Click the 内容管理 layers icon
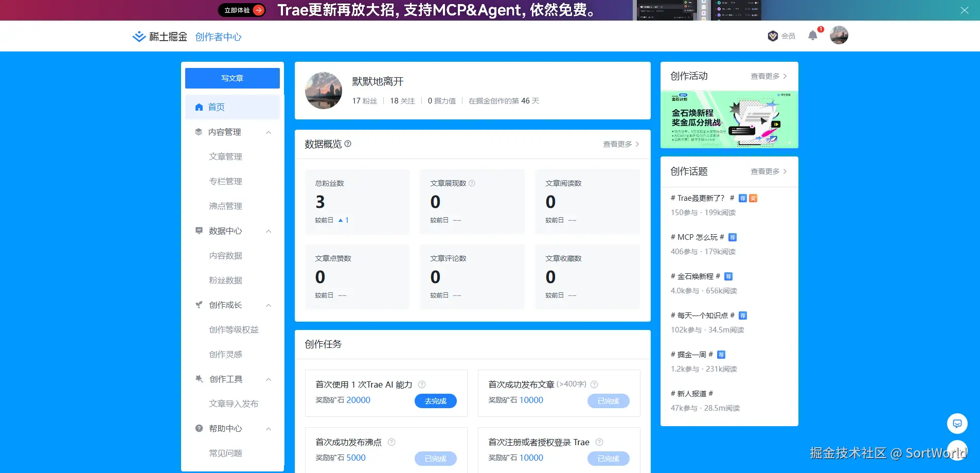Viewport: 980px width, 473px height. (x=199, y=132)
